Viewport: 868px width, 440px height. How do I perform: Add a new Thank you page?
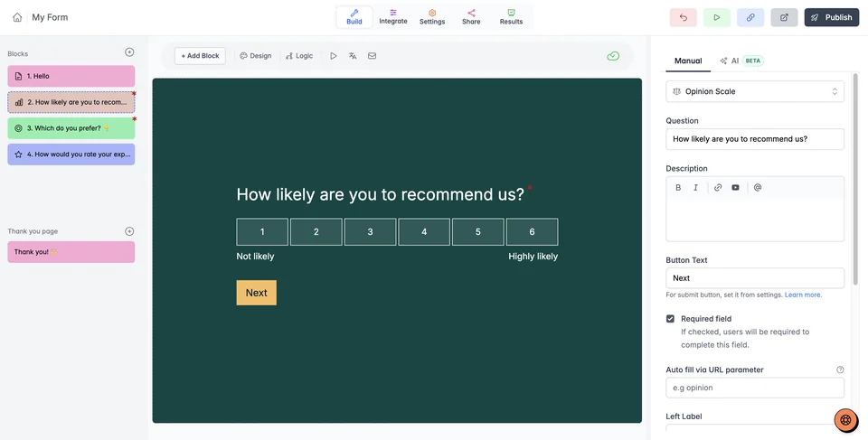[129, 231]
